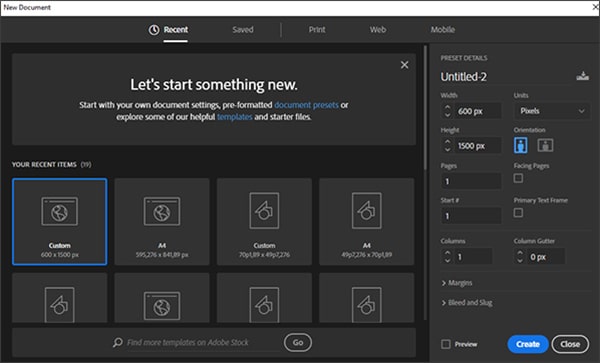Follow the document presets link
600x363 pixels.
[307, 105]
